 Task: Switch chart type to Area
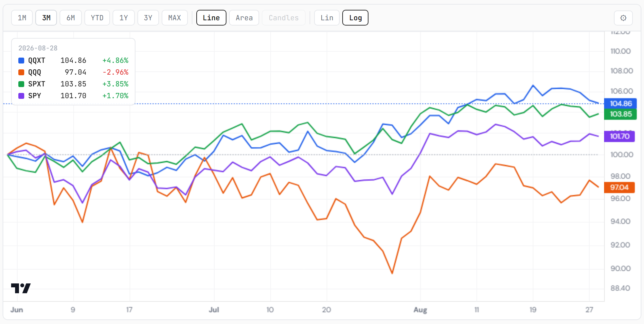pos(244,18)
